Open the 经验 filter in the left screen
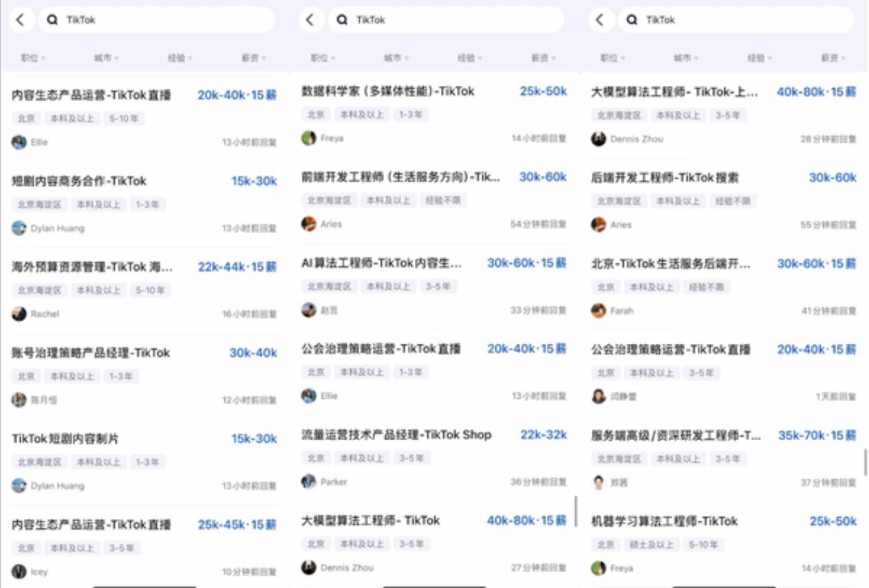 180,58
